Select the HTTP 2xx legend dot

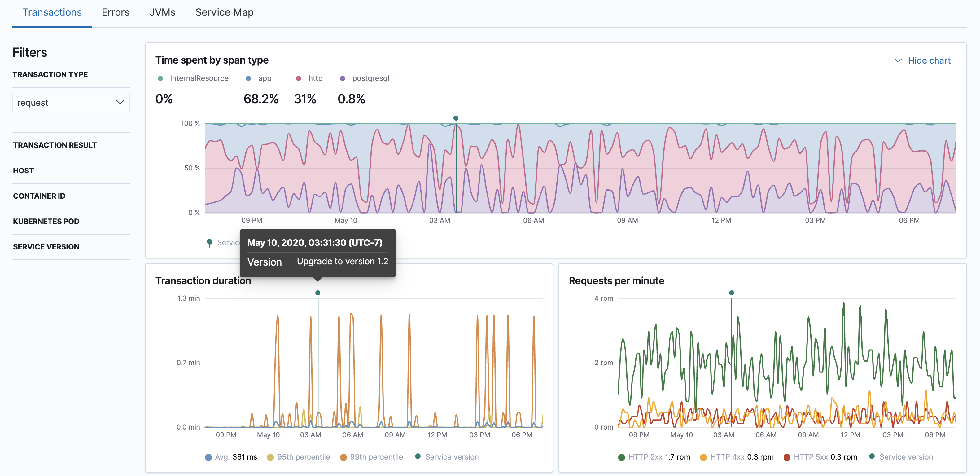tap(622, 457)
